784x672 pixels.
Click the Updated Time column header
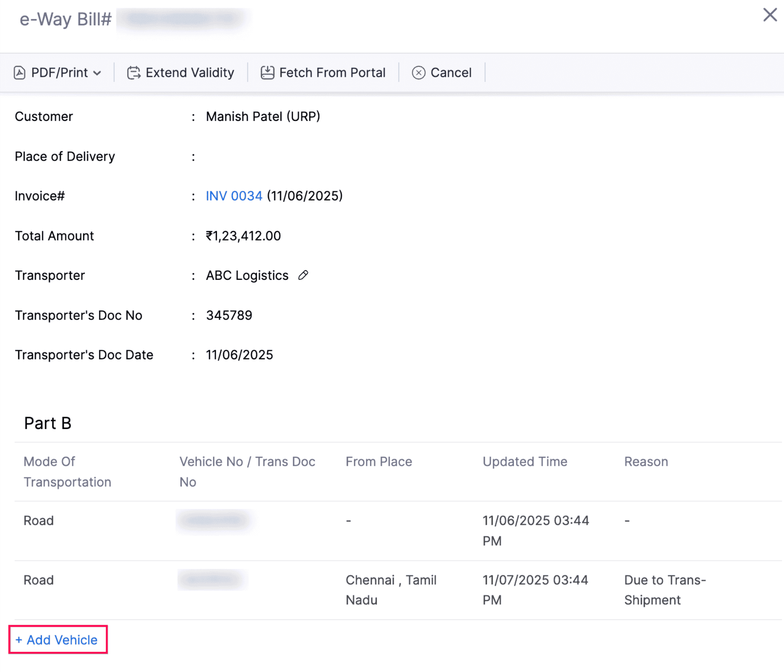(x=524, y=462)
